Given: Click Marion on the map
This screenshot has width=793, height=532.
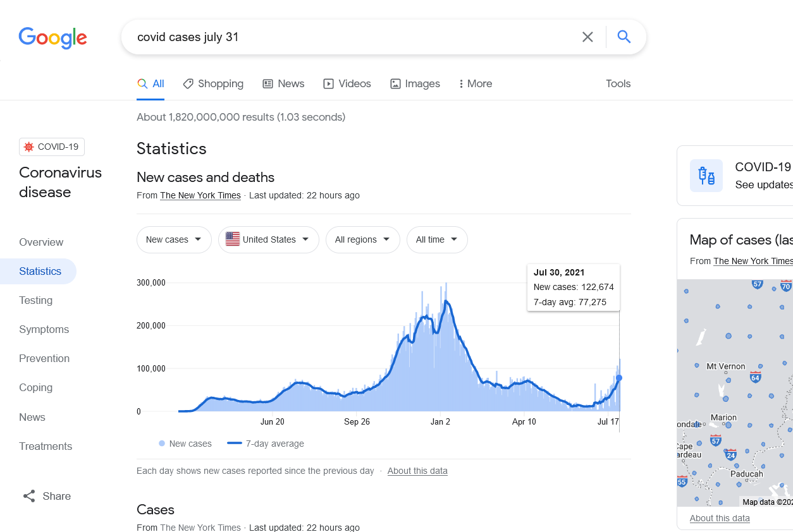Looking at the screenshot, I should click(723, 418).
